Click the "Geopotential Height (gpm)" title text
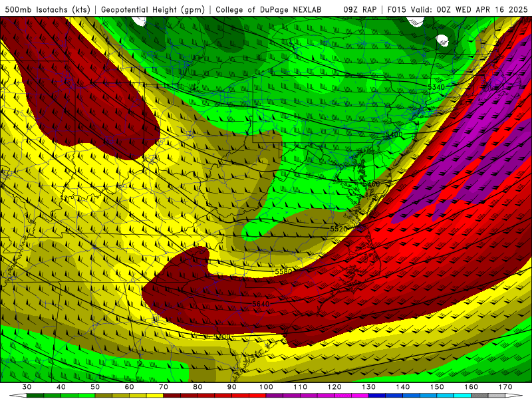 click(x=153, y=9)
